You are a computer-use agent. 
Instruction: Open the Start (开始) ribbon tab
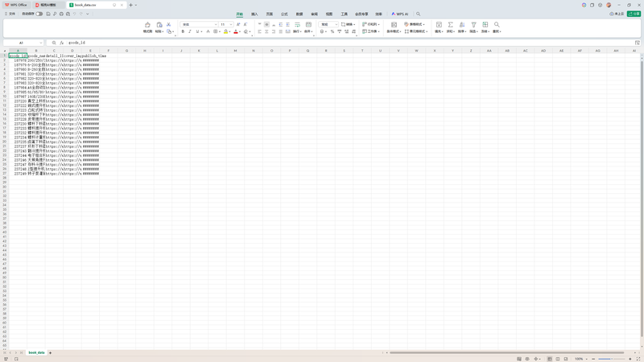point(239,14)
